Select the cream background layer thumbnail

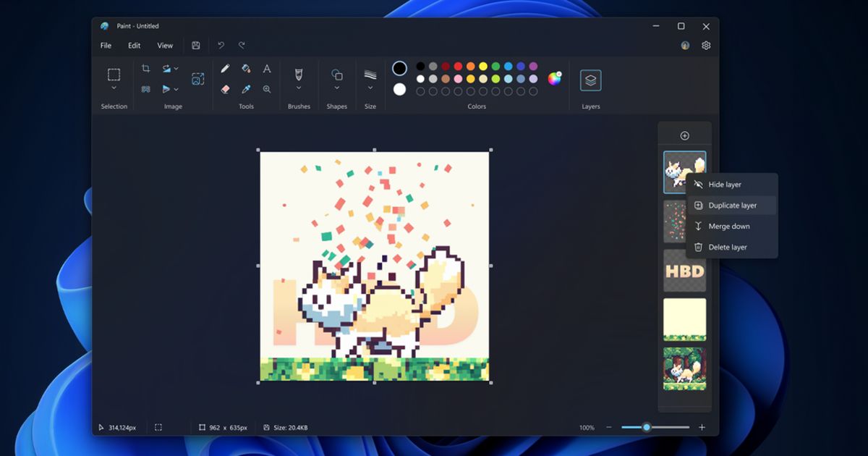tap(684, 319)
